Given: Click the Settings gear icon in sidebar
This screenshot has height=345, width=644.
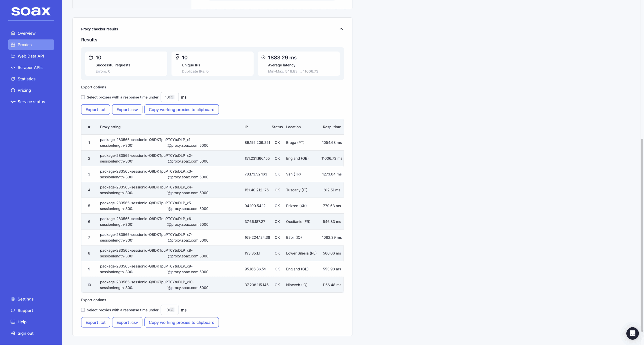Looking at the screenshot, I should point(13,299).
